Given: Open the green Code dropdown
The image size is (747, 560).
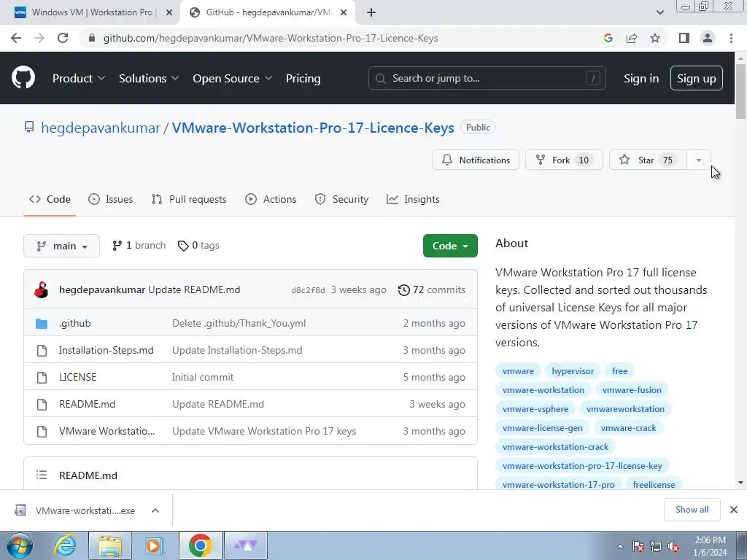Looking at the screenshot, I should pyautogui.click(x=450, y=246).
